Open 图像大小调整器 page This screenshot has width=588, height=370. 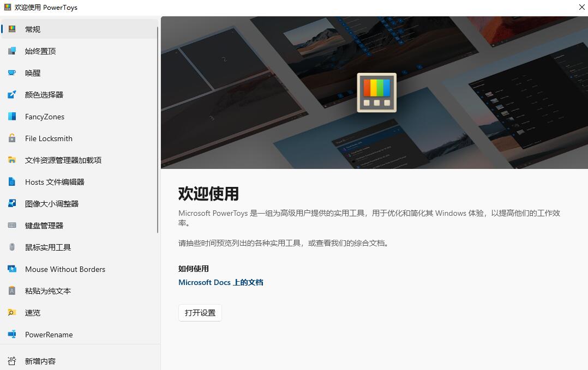[79, 203]
